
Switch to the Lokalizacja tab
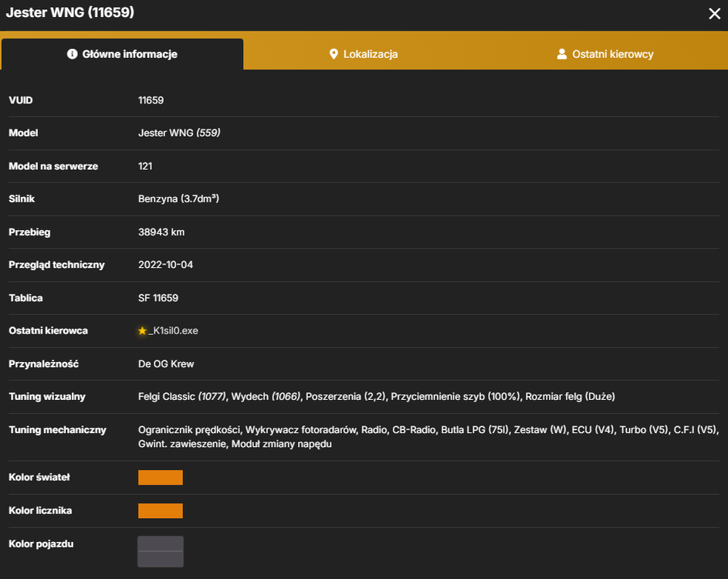364,54
